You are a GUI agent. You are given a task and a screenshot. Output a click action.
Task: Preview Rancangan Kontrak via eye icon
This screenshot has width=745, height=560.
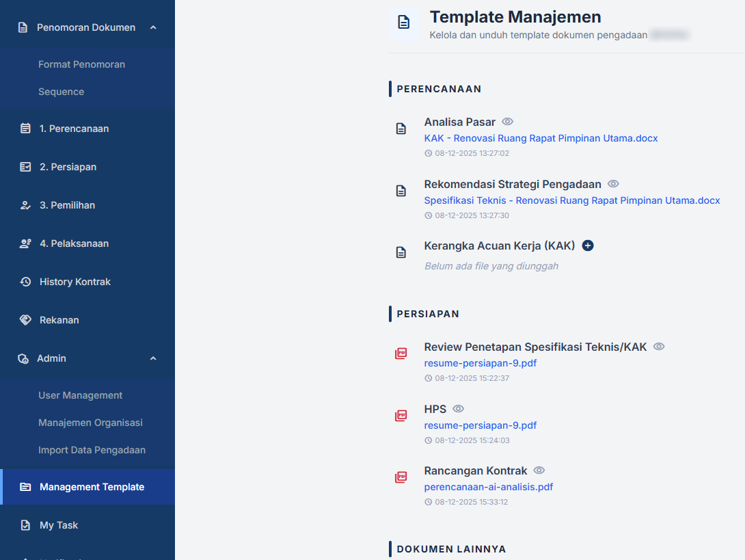tap(539, 470)
